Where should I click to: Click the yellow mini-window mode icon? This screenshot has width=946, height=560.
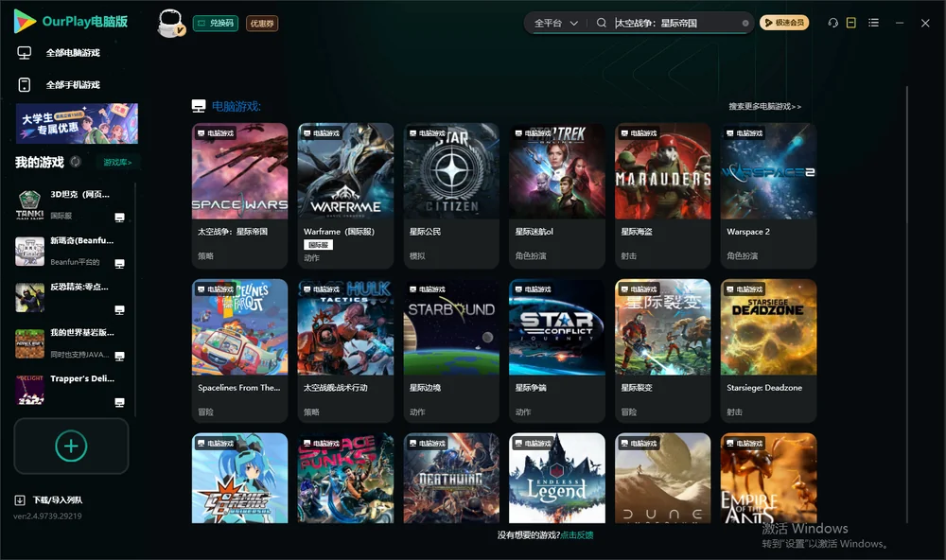point(850,23)
